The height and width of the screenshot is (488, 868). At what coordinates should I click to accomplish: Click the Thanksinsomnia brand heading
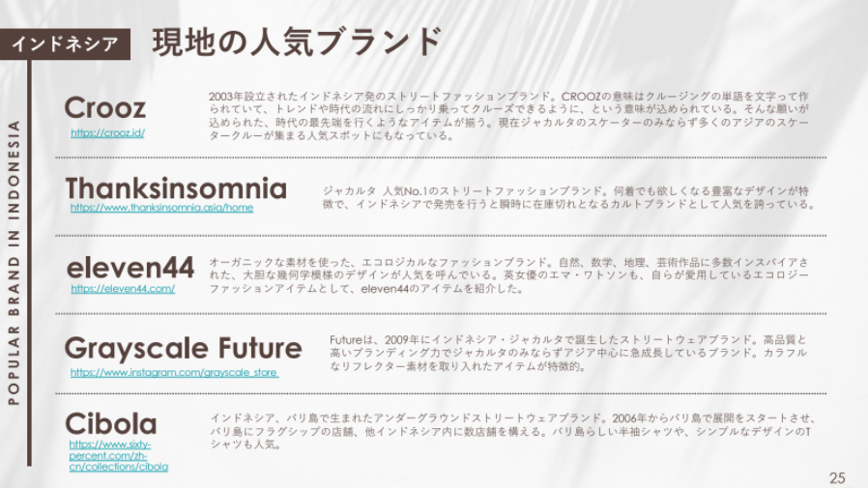tap(176, 188)
